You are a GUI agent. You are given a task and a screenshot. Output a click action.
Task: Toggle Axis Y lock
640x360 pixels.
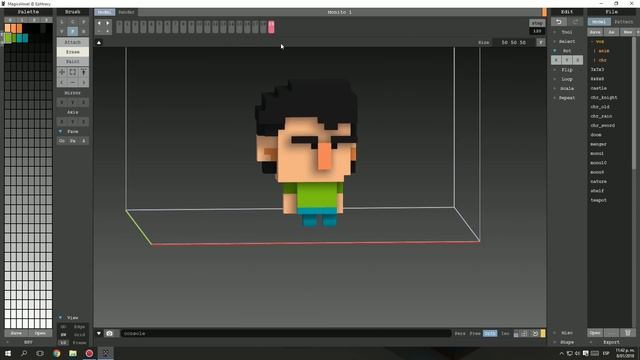[x=73, y=122]
